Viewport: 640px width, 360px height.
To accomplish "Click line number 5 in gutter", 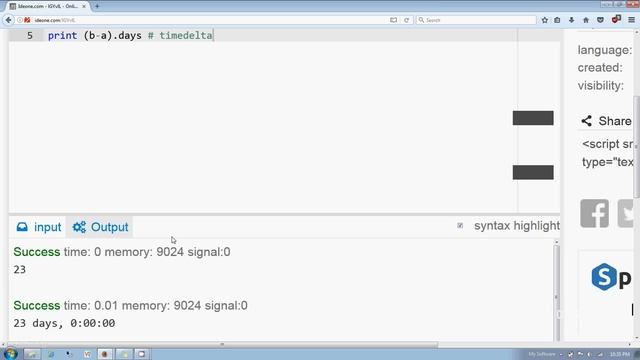I will (30, 36).
